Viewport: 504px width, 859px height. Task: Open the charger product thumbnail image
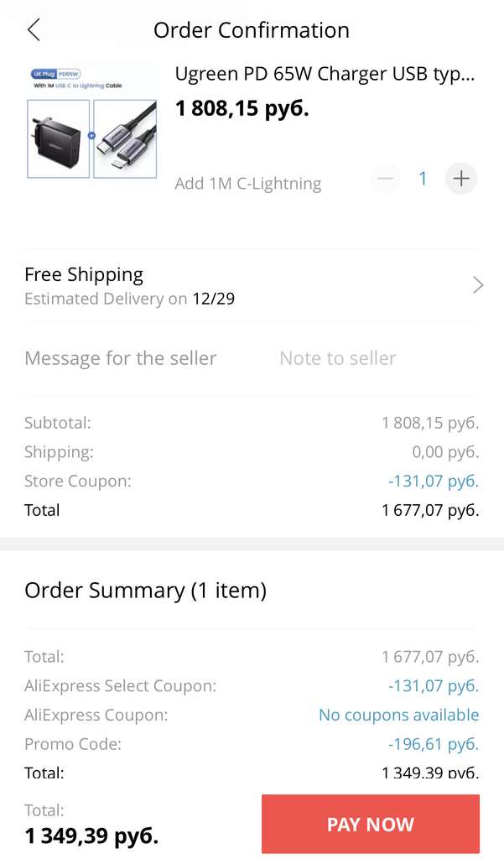[58, 138]
